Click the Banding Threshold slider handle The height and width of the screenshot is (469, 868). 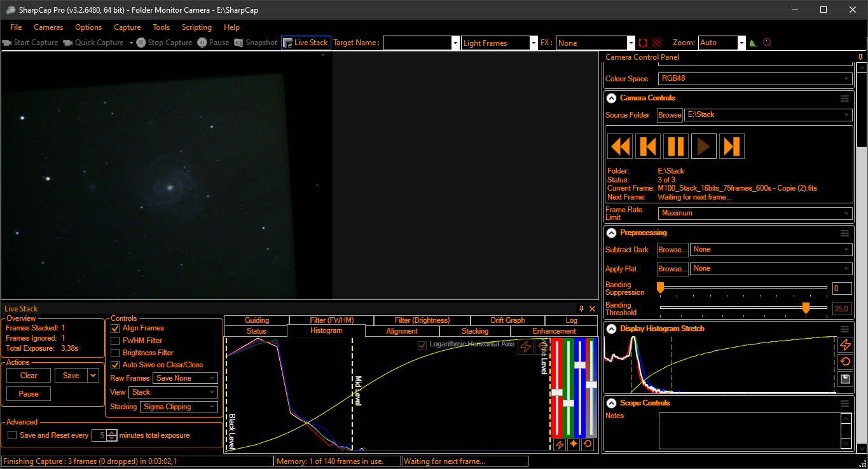point(806,308)
